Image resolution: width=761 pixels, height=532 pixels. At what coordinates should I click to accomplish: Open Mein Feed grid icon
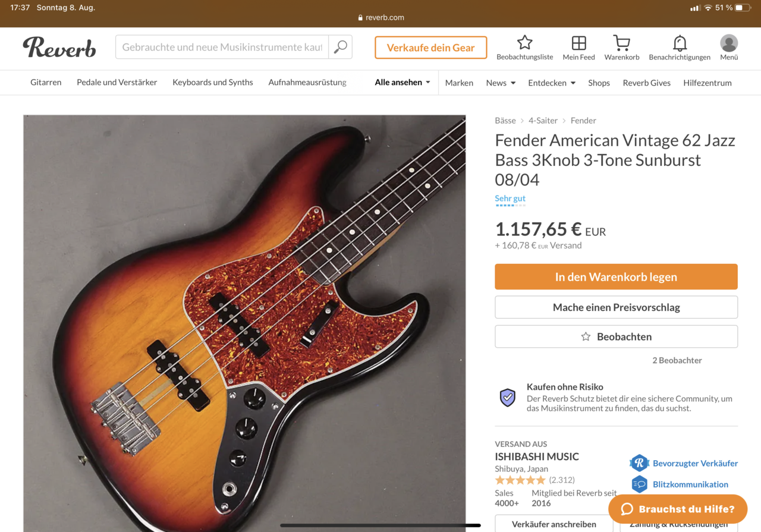pyautogui.click(x=578, y=43)
